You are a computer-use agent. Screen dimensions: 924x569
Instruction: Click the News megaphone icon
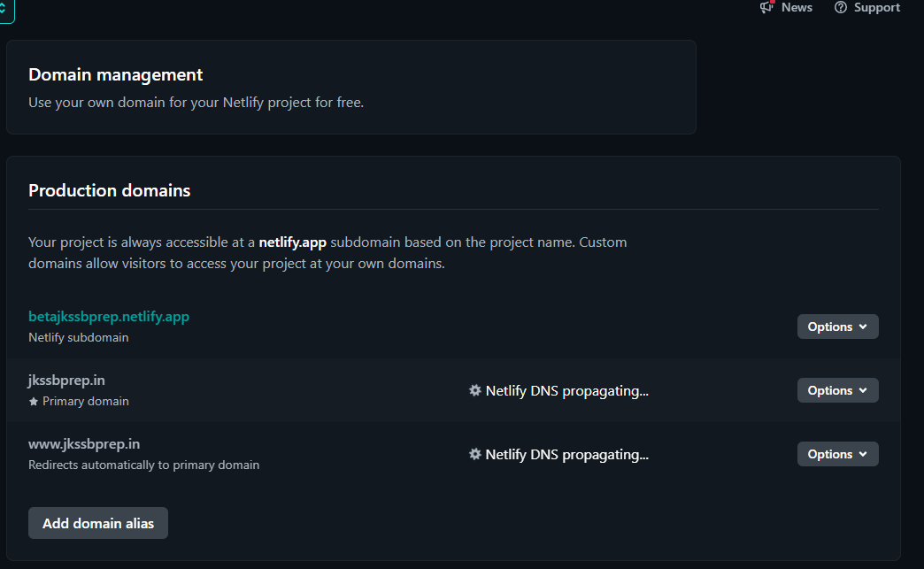point(766,7)
